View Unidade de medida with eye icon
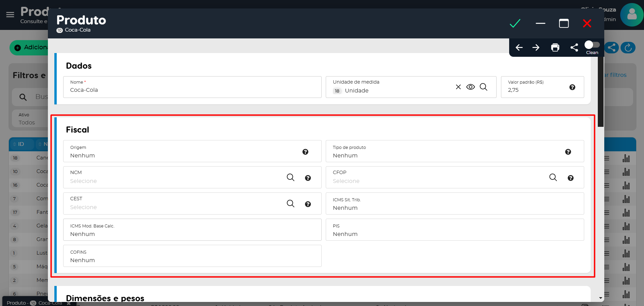644x306 pixels. [470, 87]
